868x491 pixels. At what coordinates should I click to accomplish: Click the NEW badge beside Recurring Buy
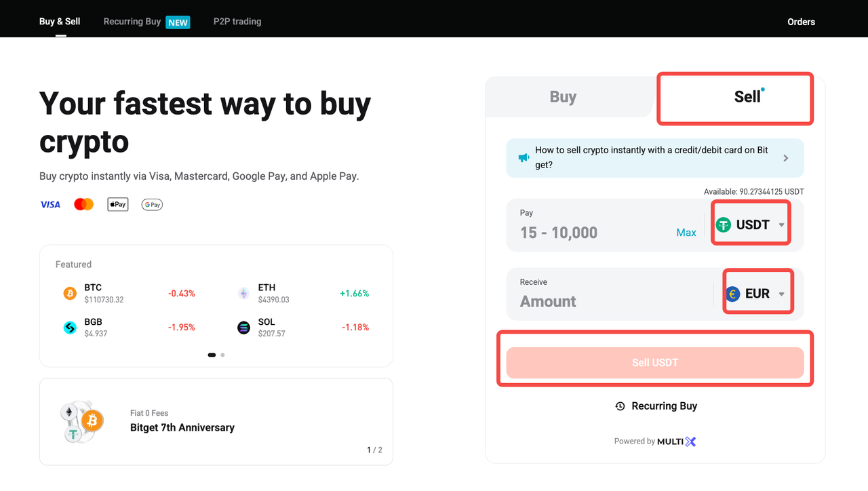pyautogui.click(x=178, y=22)
